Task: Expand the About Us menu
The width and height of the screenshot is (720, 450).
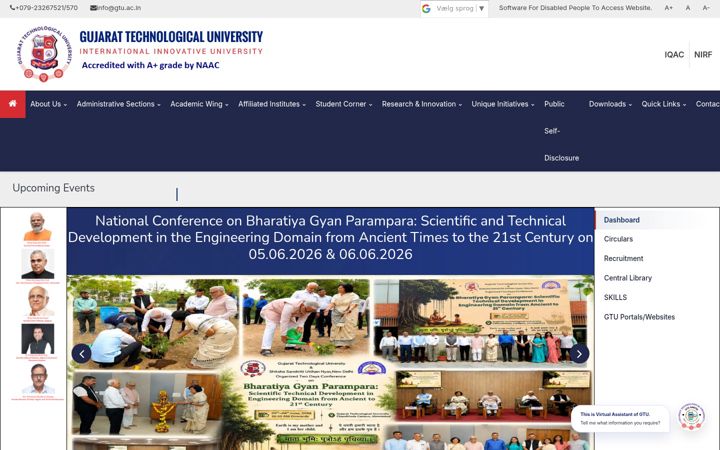Action: click(x=48, y=104)
